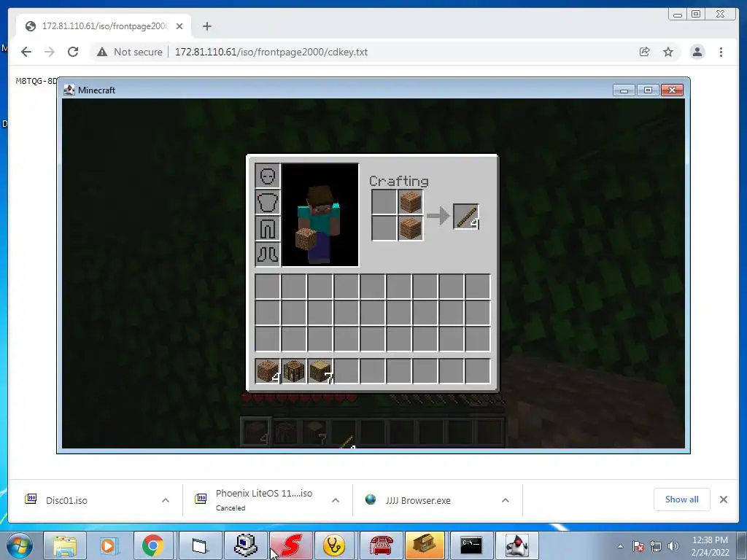Open the JJJJ Browser.exe download

[418, 500]
